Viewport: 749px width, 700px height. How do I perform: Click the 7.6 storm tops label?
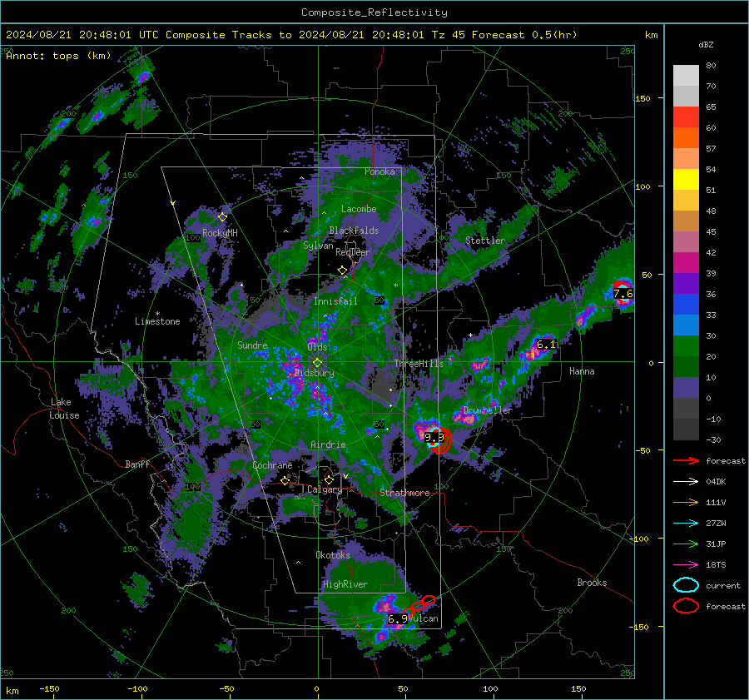click(623, 293)
